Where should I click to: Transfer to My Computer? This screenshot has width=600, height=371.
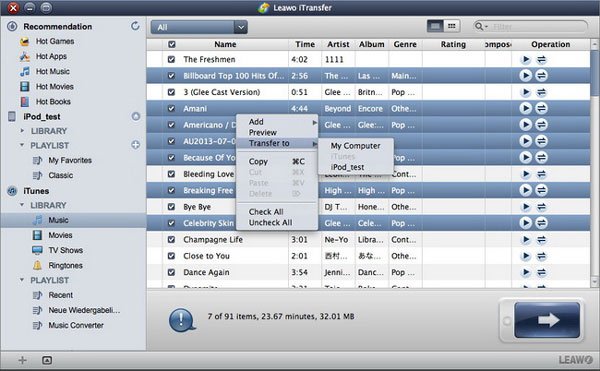[x=355, y=146]
